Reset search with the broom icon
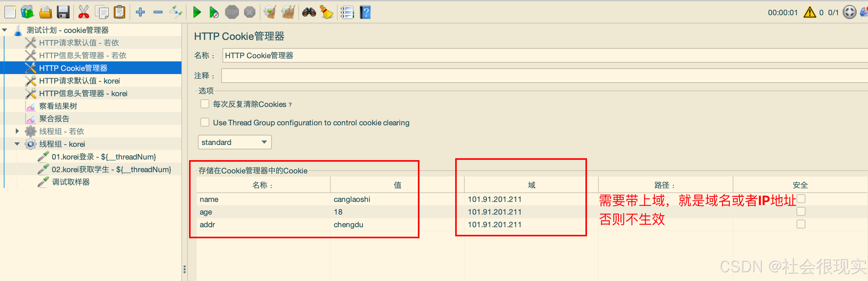 tap(326, 12)
